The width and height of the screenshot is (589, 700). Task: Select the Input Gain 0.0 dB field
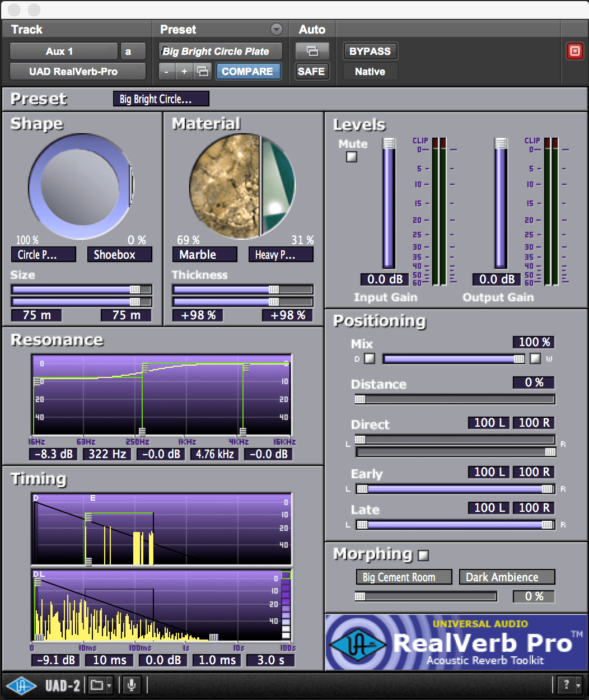[x=385, y=279]
